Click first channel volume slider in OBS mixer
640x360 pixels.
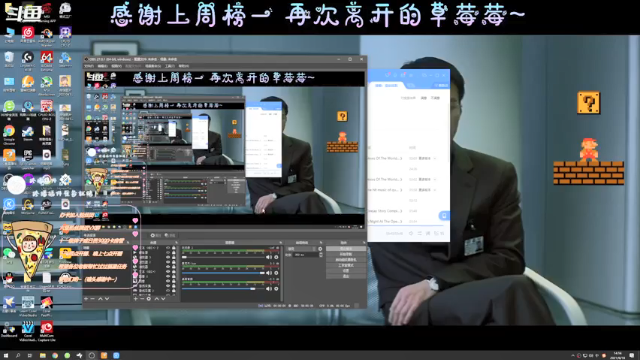click(x=223, y=257)
